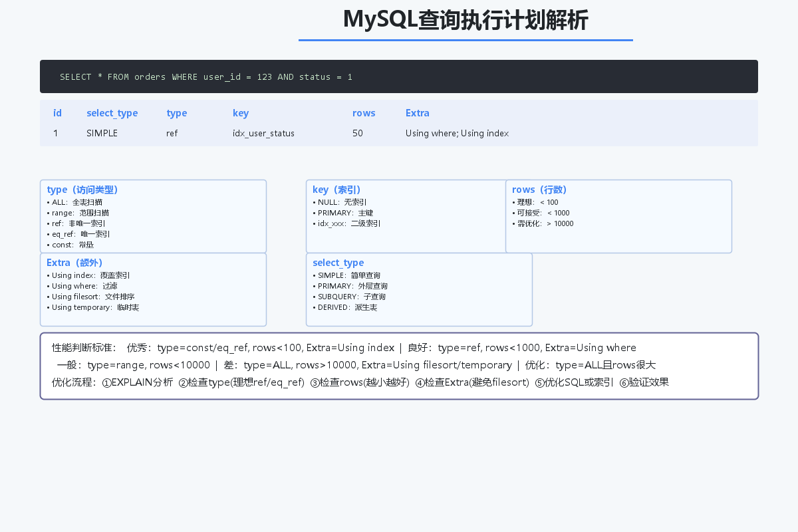The image size is (798, 532).
Task: Select the Using where; Using index cell
Action: (x=457, y=134)
